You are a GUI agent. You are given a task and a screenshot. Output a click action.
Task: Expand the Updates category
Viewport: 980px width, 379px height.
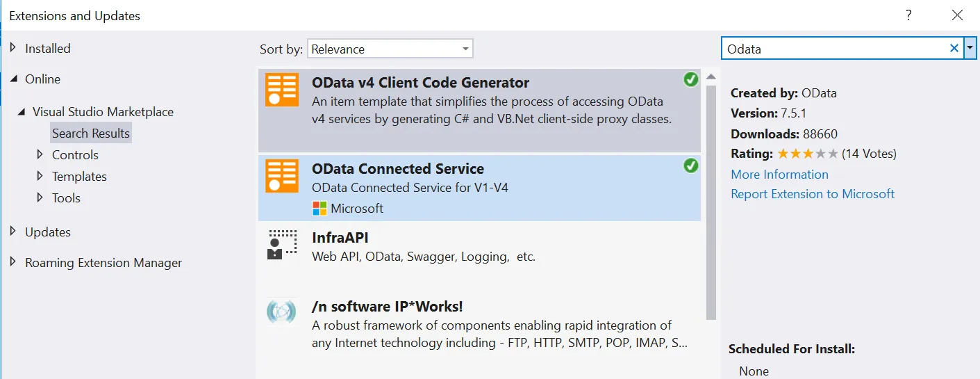(13, 232)
